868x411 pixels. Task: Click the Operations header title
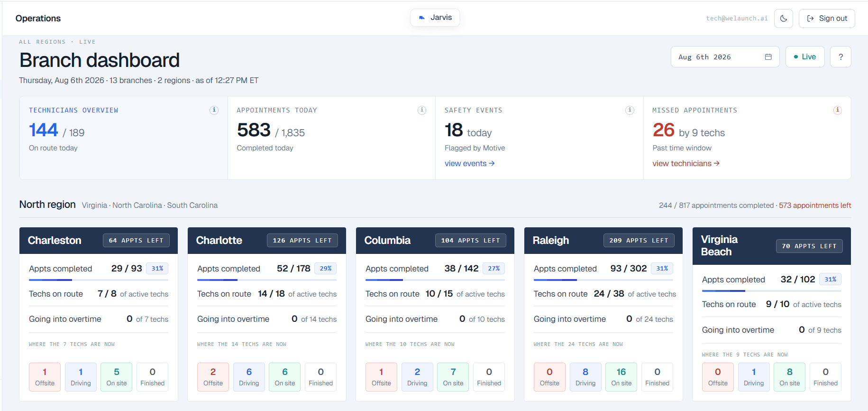tap(38, 19)
